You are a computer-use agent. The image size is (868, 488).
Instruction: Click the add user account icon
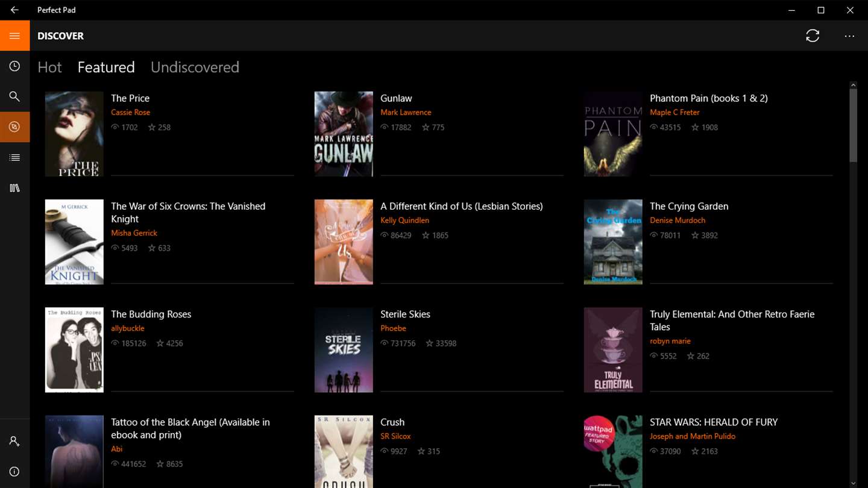point(14,442)
